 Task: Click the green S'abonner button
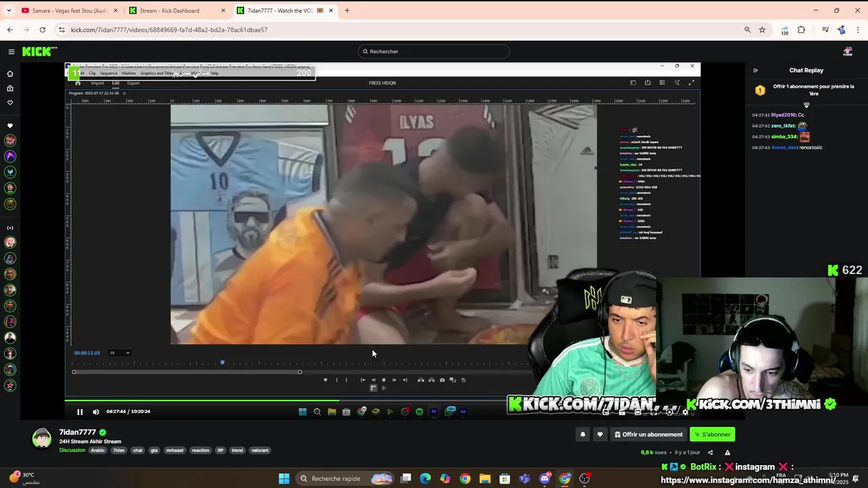(712, 434)
